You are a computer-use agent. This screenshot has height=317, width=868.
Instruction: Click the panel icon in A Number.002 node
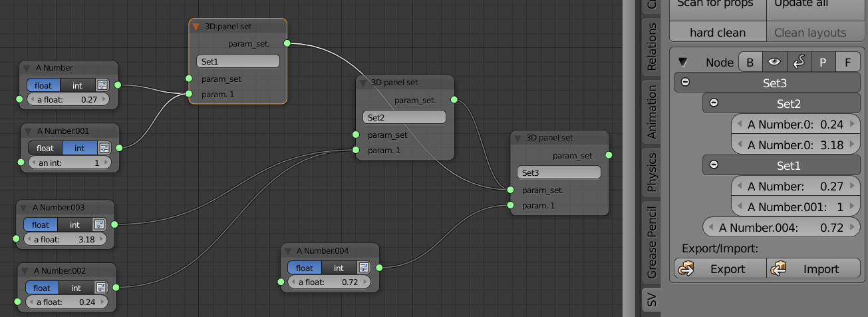[x=100, y=288]
